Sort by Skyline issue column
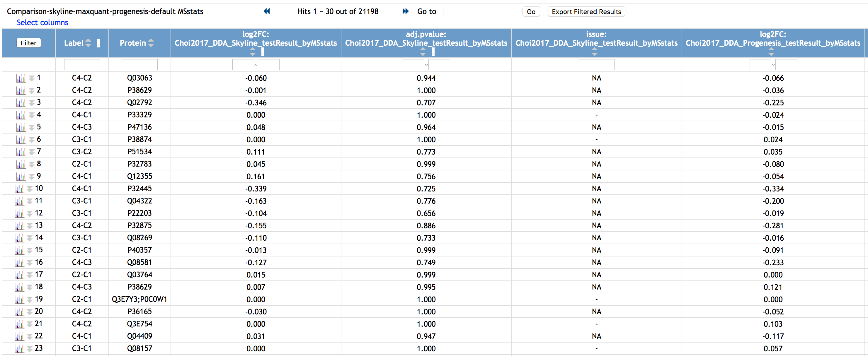 tap(594, 52)
